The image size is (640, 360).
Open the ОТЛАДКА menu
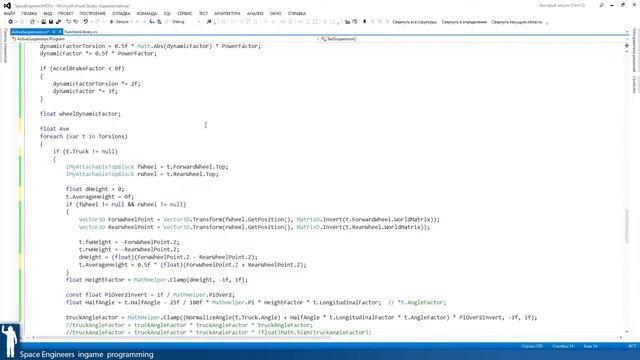[x=121, y=13]
